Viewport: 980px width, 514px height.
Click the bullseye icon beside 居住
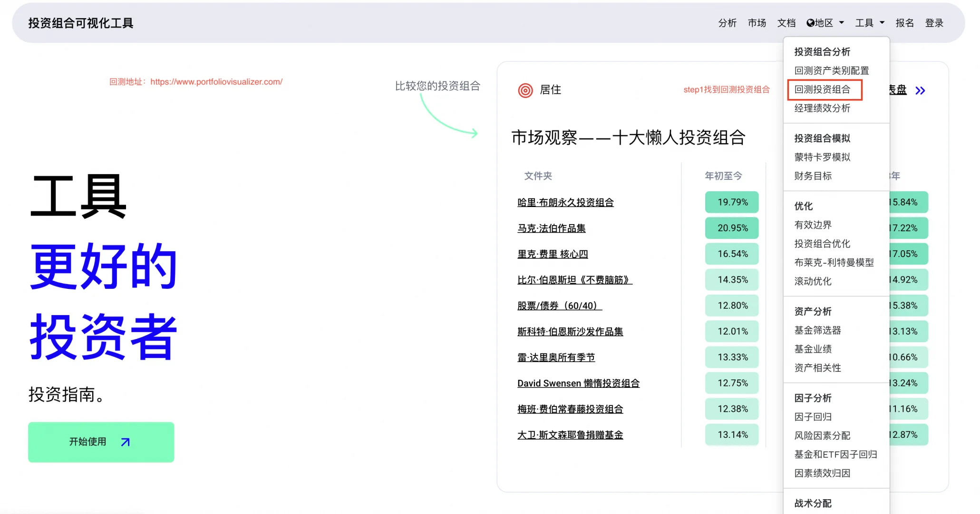pyautogui.click(x=525, y=90)
